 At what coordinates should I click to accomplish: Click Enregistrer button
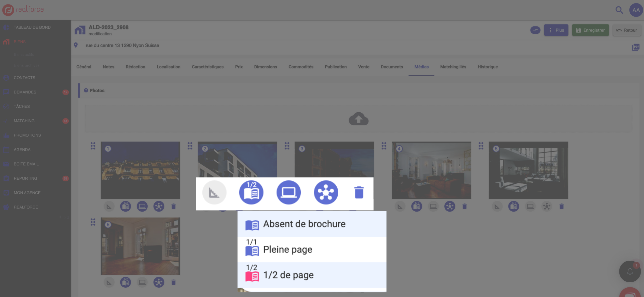tap(590, 30)
